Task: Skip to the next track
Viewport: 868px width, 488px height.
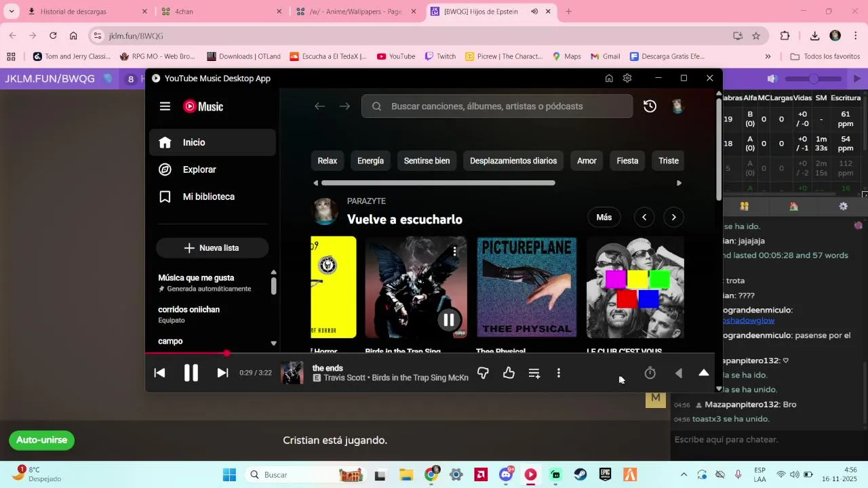Action: coord(222,373)
